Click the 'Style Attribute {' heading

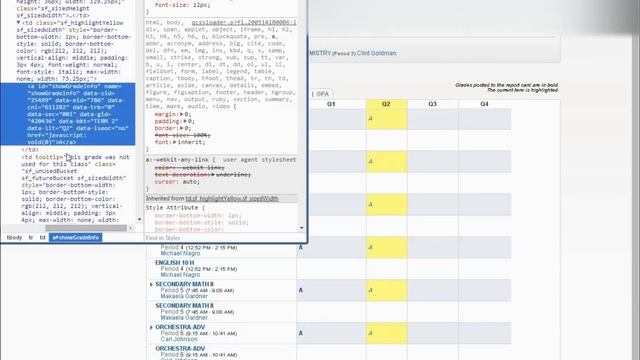(175, 208)
